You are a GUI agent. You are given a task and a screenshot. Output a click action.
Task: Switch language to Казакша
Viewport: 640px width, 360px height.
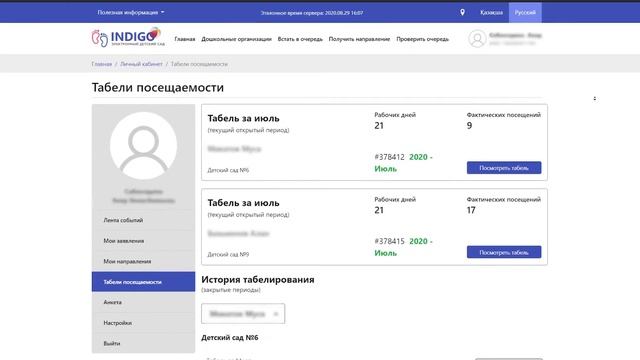click(491, 12)
